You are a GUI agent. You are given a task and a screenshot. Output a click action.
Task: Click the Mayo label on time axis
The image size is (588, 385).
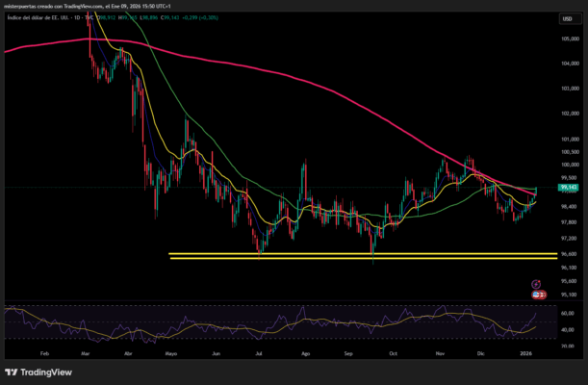(x=172, y=353)
